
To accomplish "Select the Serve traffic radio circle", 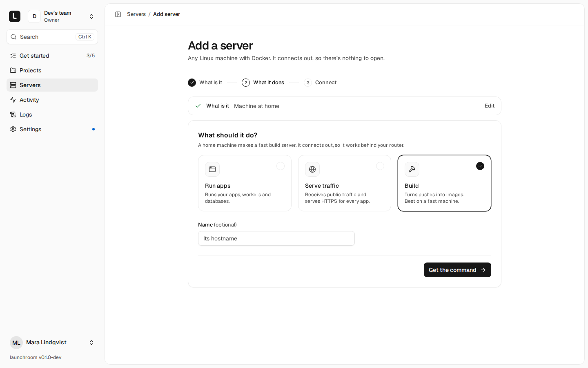I will [380, 166].
